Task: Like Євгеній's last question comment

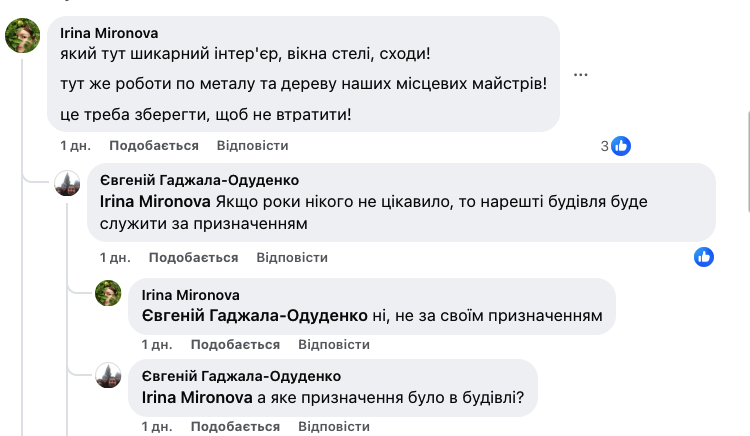Action: coord(234,427)
